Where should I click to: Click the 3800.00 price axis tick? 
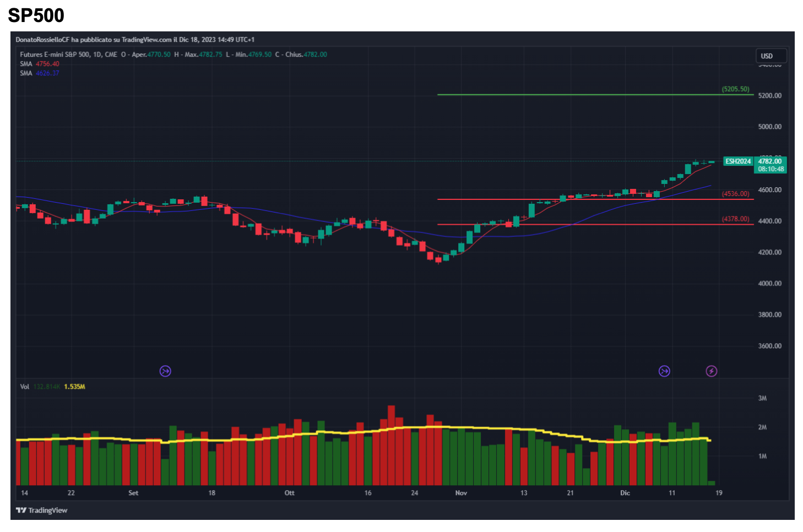coord(770,315)
